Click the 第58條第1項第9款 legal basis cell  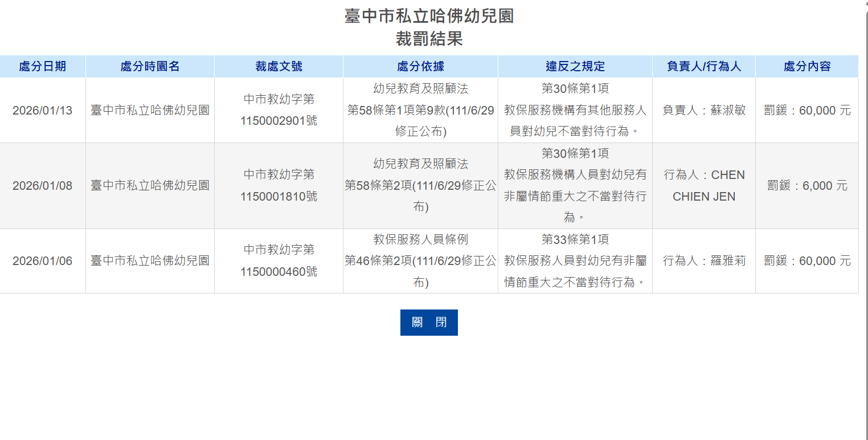coord(420,111)
